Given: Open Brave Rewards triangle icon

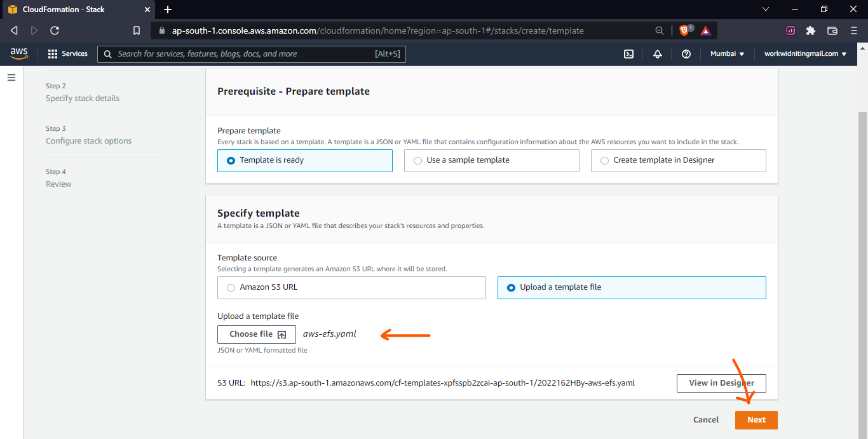Looking at the screenshot, I should (705, 30).
